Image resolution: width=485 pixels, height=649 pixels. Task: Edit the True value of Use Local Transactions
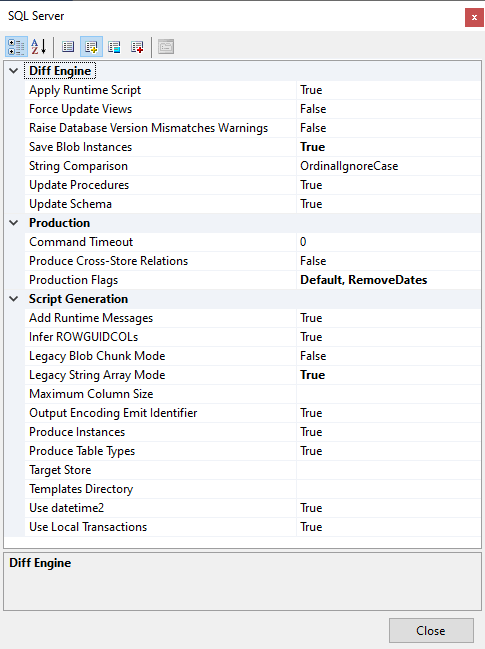pyautogui.click(x=389, y=527)
